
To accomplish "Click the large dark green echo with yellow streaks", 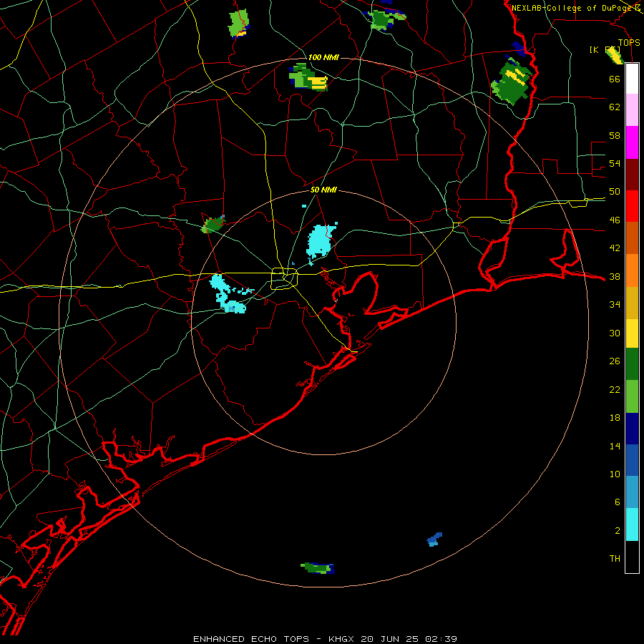I will point(512,82).
